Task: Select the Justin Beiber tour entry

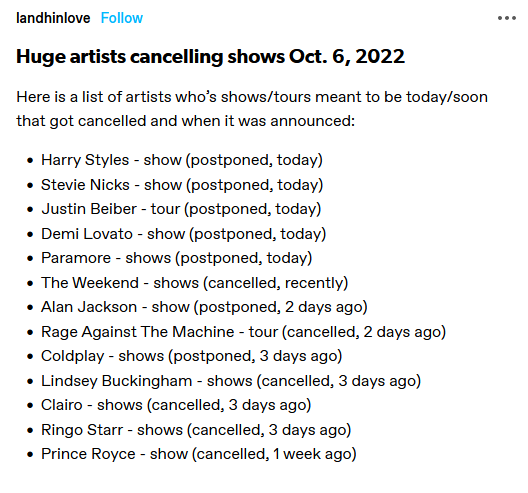Action: point(181,209)
